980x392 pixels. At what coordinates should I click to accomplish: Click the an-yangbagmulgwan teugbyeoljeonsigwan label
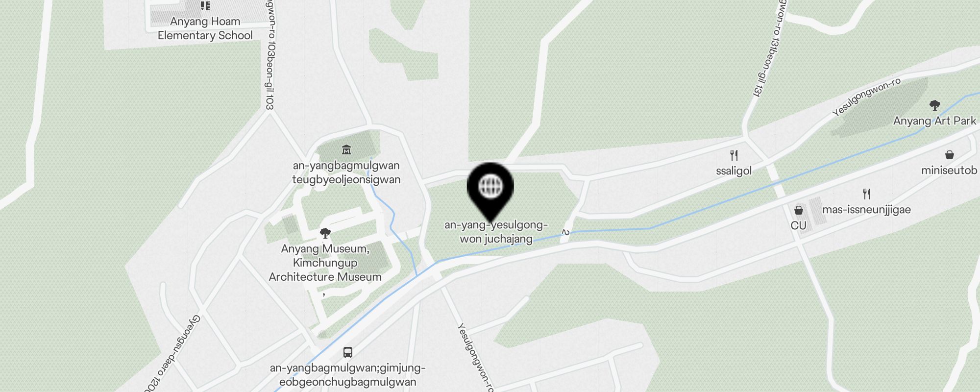coord(346,172)
